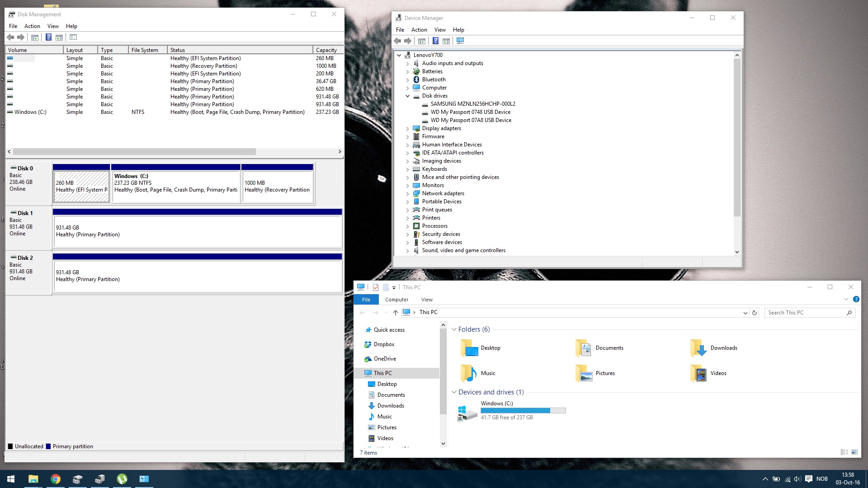Click the Up arrow in File Explorer navigation

[395, 313]
